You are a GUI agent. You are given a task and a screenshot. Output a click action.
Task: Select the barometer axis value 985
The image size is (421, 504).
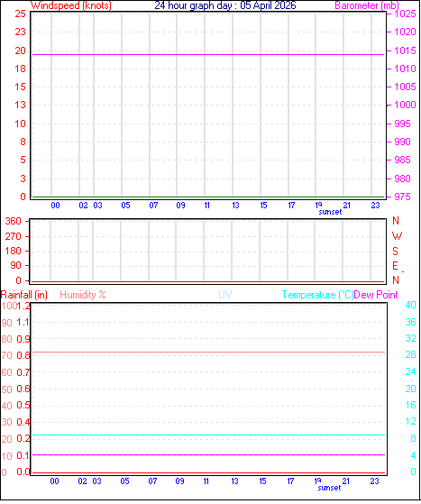pos(402,160)
